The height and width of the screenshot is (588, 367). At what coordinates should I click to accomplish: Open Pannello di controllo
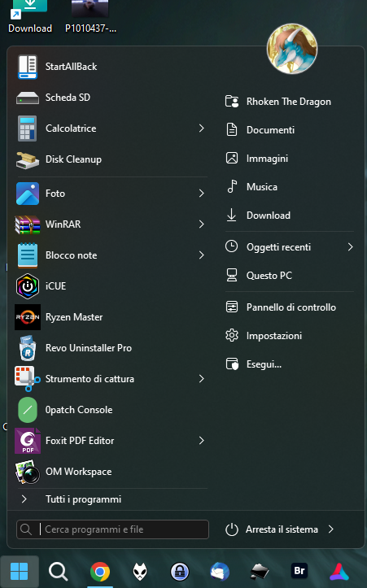tap(289, 307)
